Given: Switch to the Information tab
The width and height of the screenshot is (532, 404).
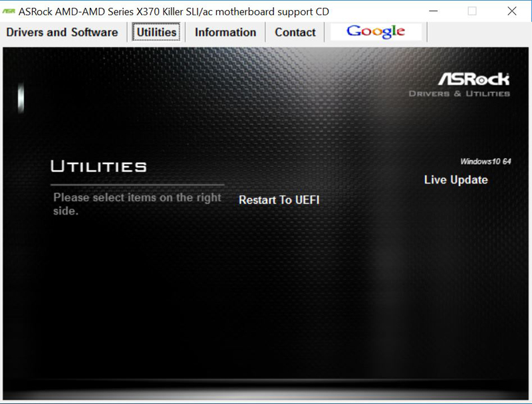Looking at the screenshot, I should pyautogui.click(x=225, y=32).
